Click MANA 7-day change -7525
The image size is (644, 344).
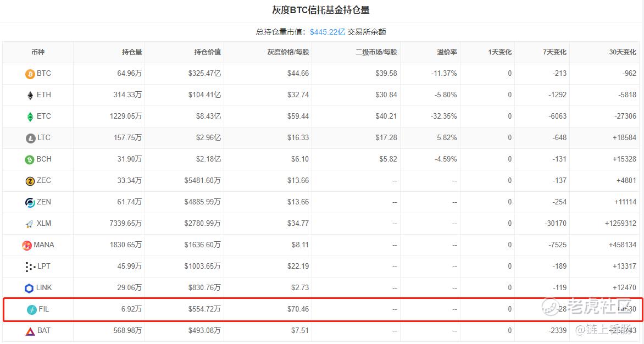click(x=557, y=245)
